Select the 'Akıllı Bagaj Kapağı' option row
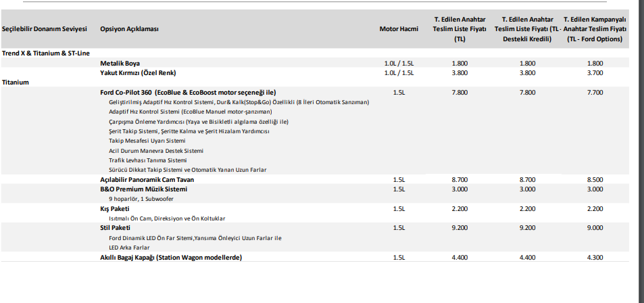This screenshot has height=303, width=644. pos(171,258)
